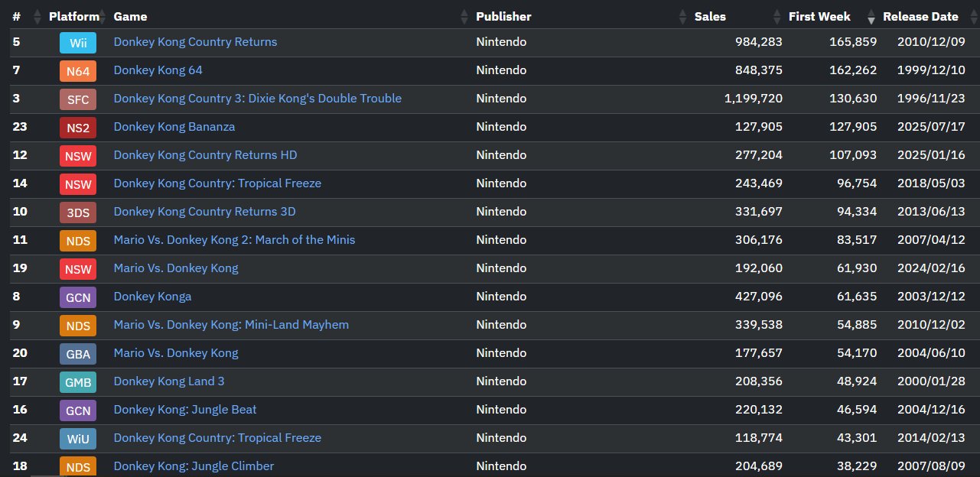Image resolution: width=980 pixels, height=477 pixels.
Task: Select sales value 177,657
Action: click(757, 353)
